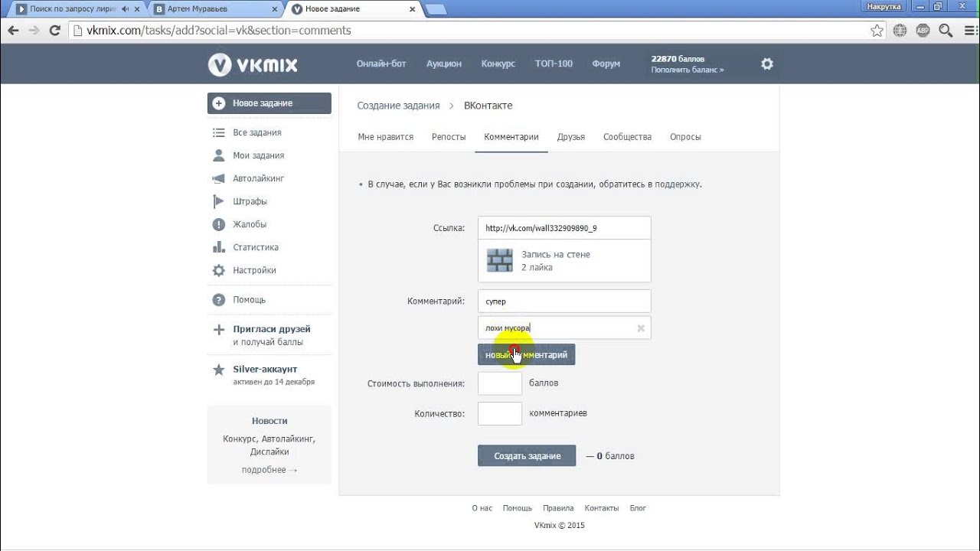Image resolution: width=980 pixels, height=551 pixels.
Task: Click the Количество комментариев input field
Action: pos(499,414)
